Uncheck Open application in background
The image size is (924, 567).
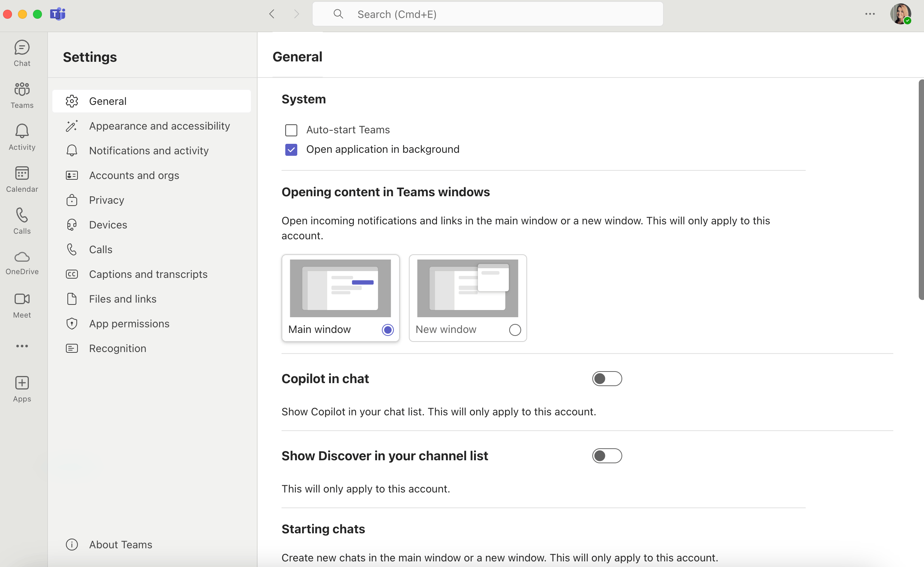click(x=291, y=150)
